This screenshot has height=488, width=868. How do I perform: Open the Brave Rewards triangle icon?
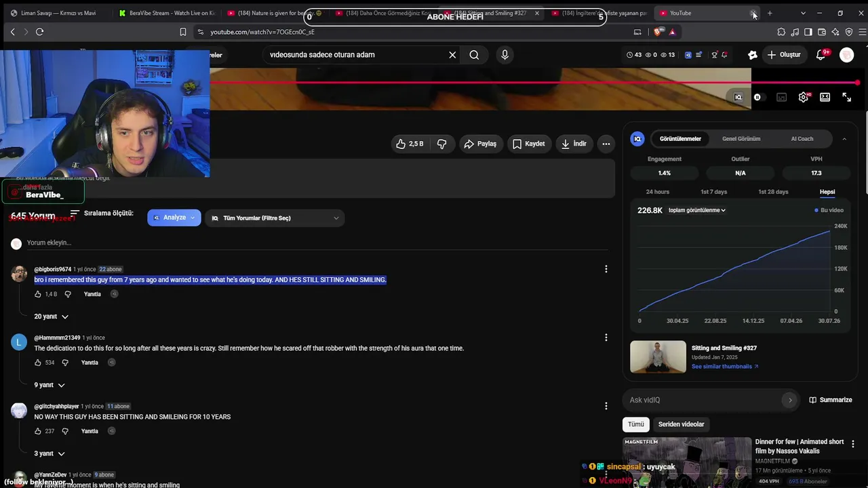(673, 32)
